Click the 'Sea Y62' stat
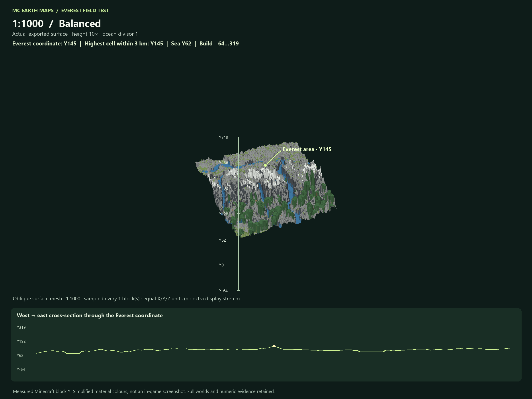532x399 pixels. click(x=181, y=43)
